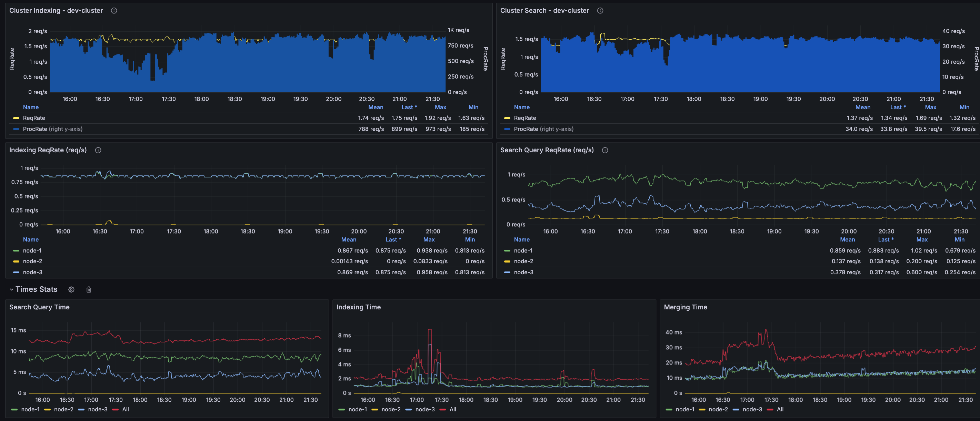980x421 pixels.
Task: Toggle node-2 in Indexing Time legend
Action: 391,410
